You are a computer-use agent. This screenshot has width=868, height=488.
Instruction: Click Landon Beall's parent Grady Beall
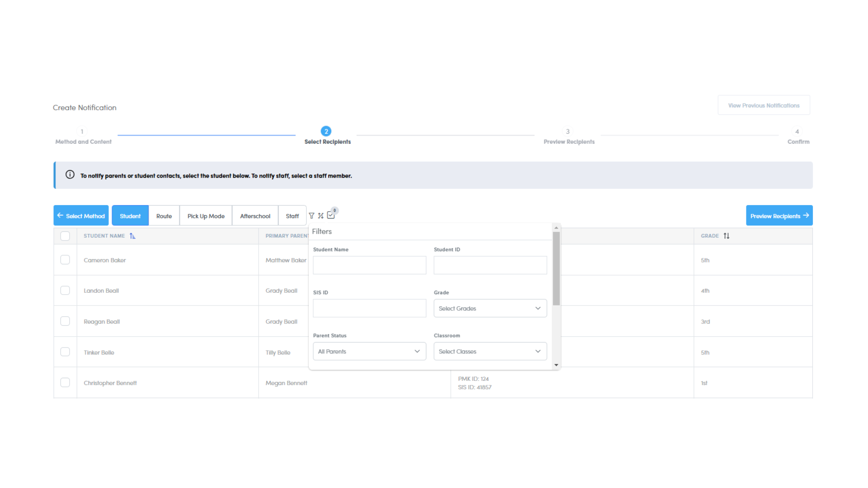[x=281, y=291]
